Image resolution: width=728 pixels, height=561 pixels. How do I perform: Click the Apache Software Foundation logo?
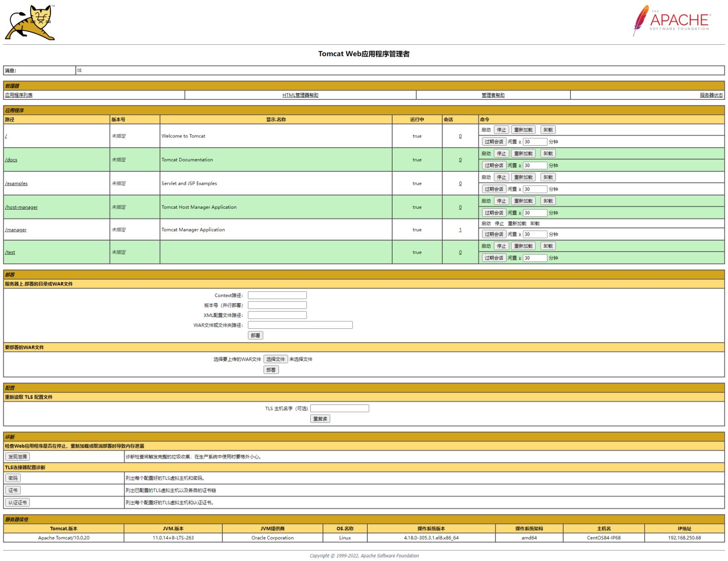point(672,20)
